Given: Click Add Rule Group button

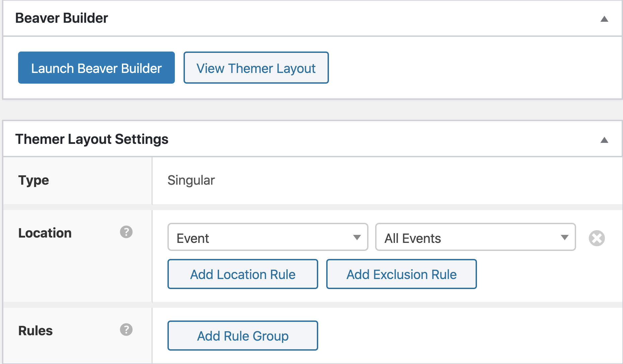Looking at the screenshot, I should tap(243, 336).
